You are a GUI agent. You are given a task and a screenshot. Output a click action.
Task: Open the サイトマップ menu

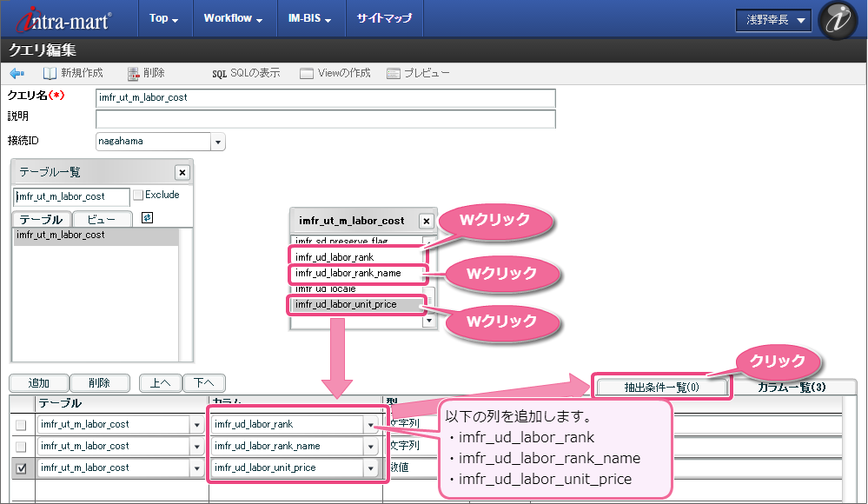click(384, 18)
